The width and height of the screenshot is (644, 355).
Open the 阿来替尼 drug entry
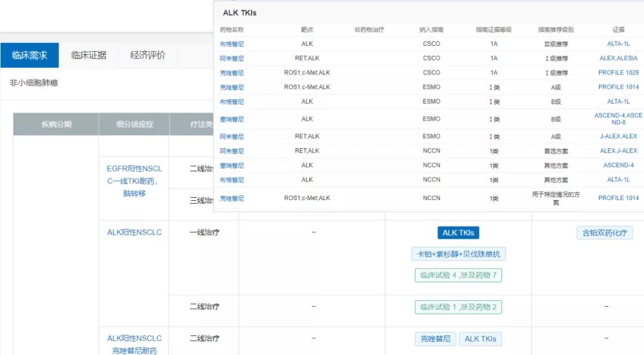[232, 58]
